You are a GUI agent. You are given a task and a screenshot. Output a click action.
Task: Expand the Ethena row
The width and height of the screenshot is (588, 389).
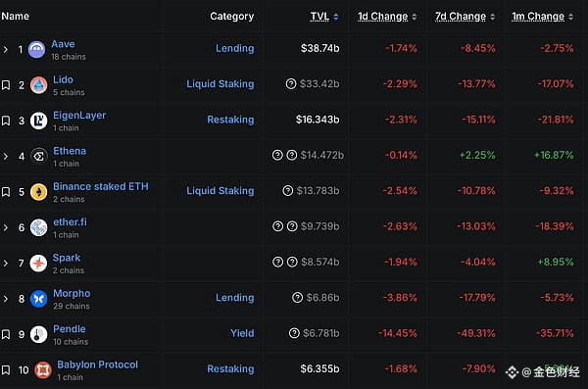click(x=5, y=157)
